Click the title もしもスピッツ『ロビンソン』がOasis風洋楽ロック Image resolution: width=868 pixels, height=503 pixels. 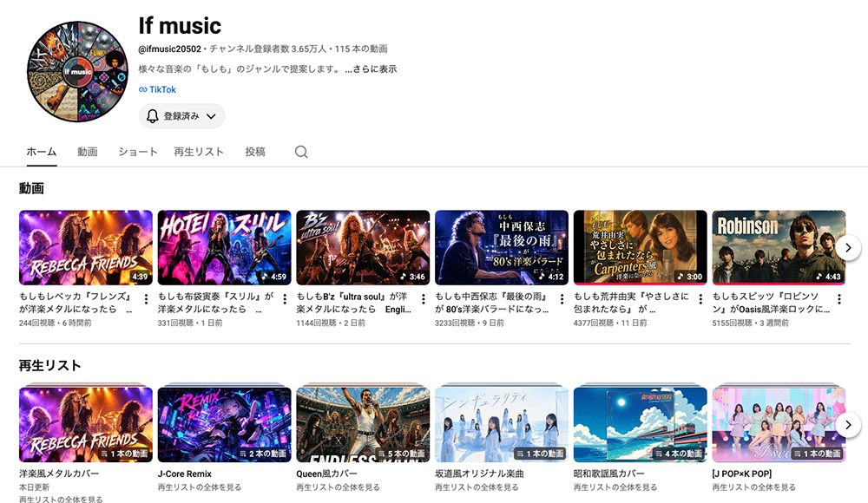pos(771,303)
